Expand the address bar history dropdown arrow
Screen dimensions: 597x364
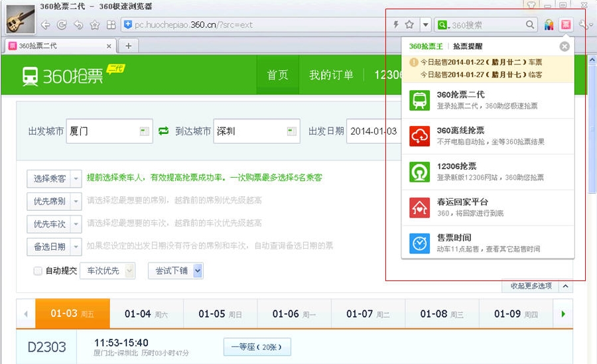pos(425,25)
